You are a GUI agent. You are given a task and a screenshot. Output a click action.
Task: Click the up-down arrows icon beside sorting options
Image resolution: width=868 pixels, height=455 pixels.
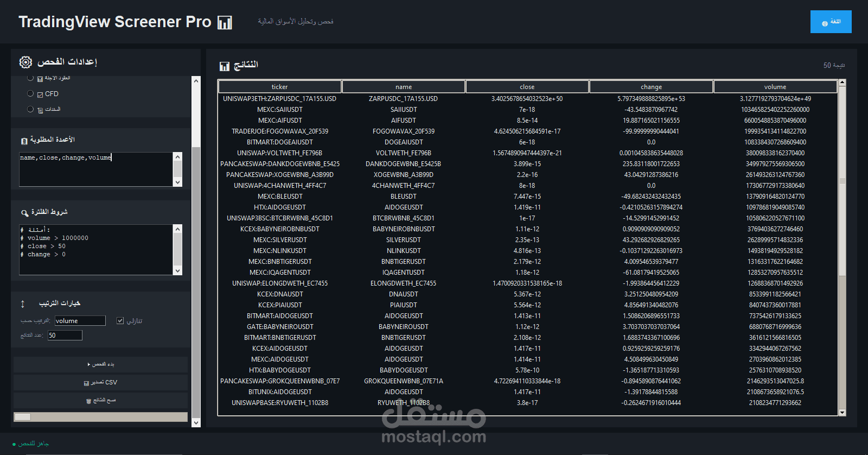pos(23,304)
